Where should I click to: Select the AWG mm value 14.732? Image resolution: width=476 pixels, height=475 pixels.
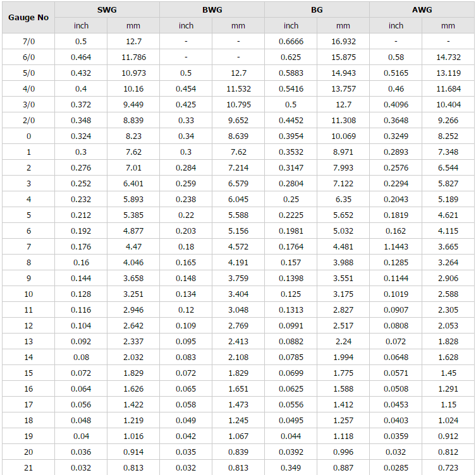coord(448,57)
